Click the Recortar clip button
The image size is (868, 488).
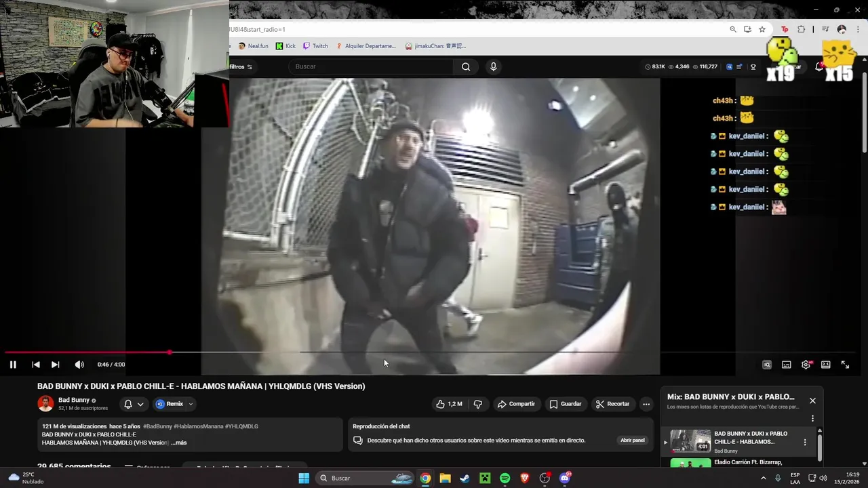613,404
